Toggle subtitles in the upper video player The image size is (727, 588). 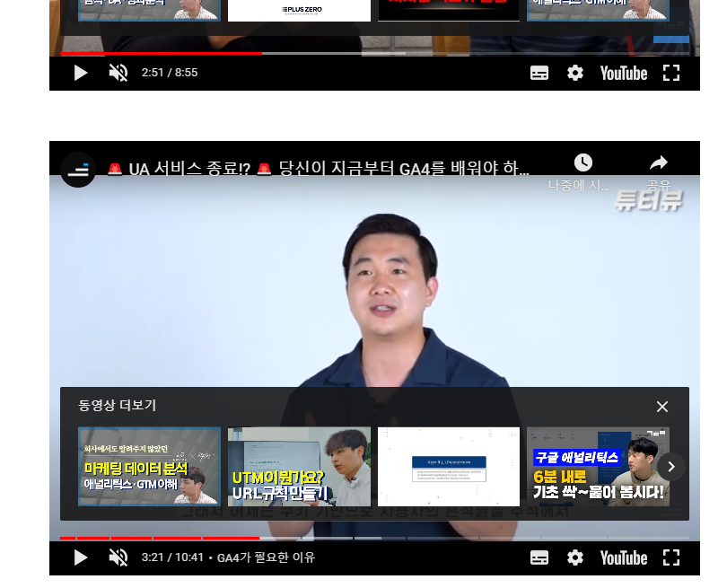coord(539,73)
